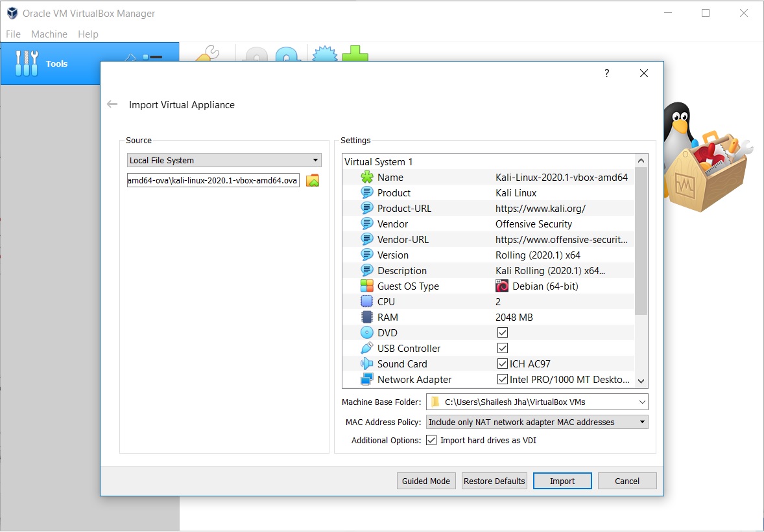764x532 pixels.
Task: Click the settings list scrollbar thumb
Action: (641, 241)
